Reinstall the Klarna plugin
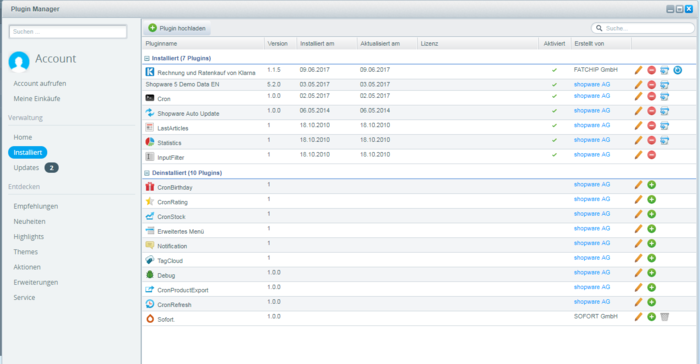This screenshot has height=364, width=700. (665, 70)
